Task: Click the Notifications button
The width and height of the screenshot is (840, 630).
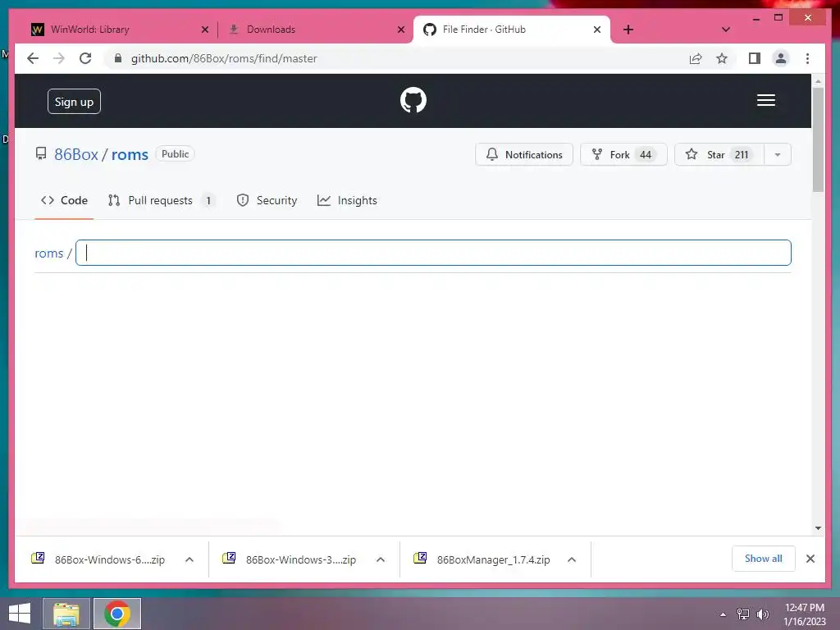Action: point(524,155)
